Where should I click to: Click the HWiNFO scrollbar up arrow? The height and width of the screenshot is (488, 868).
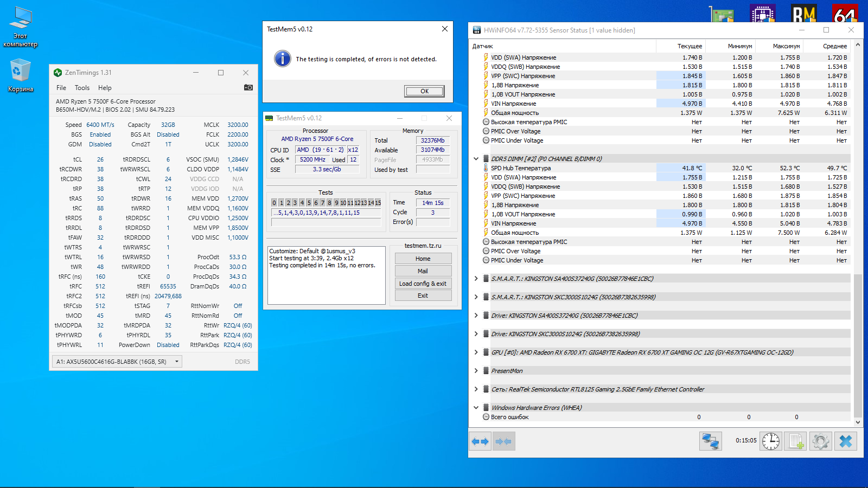click(858, 44)
